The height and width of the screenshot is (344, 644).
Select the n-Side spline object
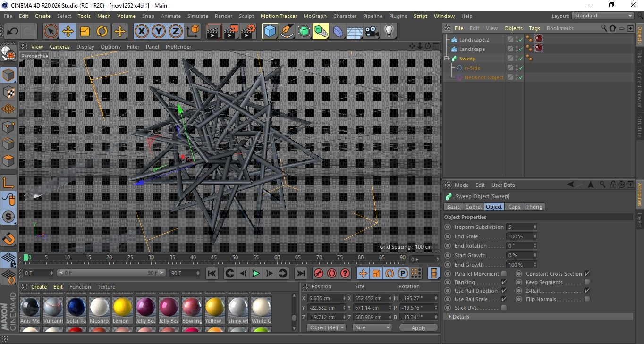click(x=472, y=68)
